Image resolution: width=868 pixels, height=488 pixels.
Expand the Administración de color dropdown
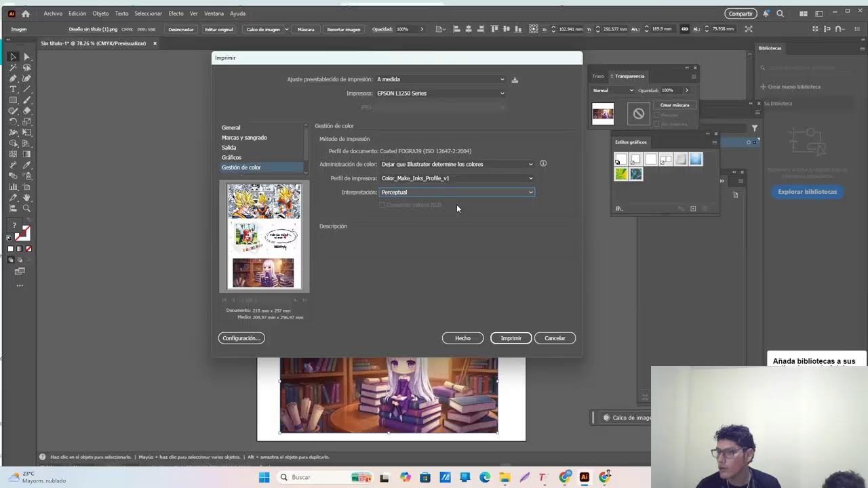click(457, 164)
